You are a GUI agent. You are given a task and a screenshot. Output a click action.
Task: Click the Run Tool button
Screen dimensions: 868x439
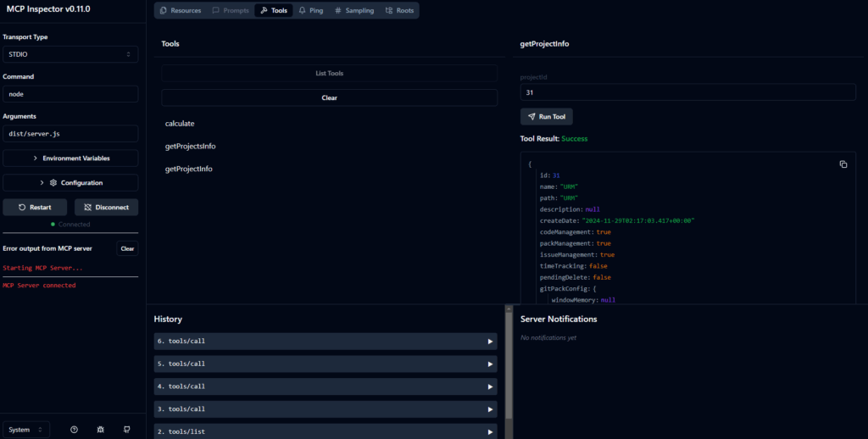[x=547, y=117]
